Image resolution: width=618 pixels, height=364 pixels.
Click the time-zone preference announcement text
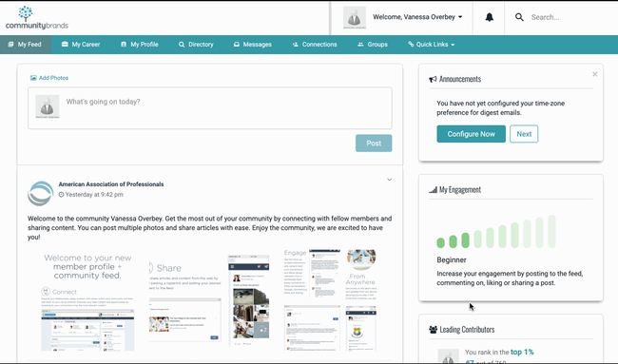(x=500, y=108)
